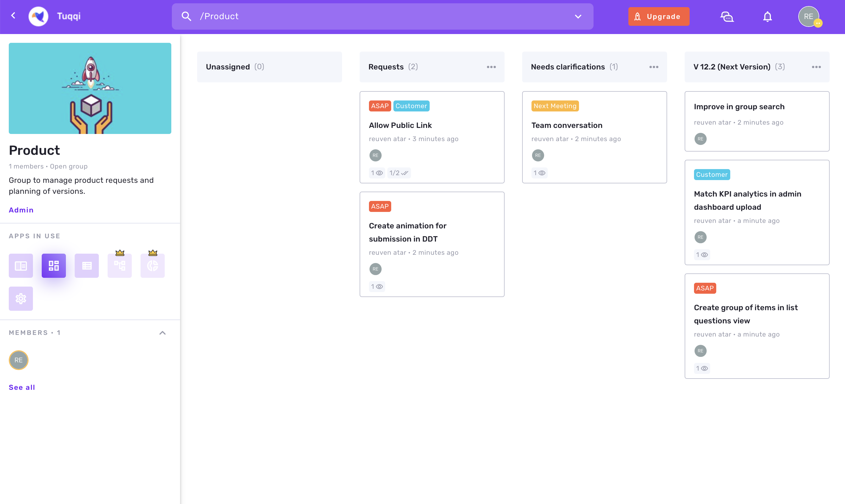Focus the /Product search field

[x=382, y=16]
